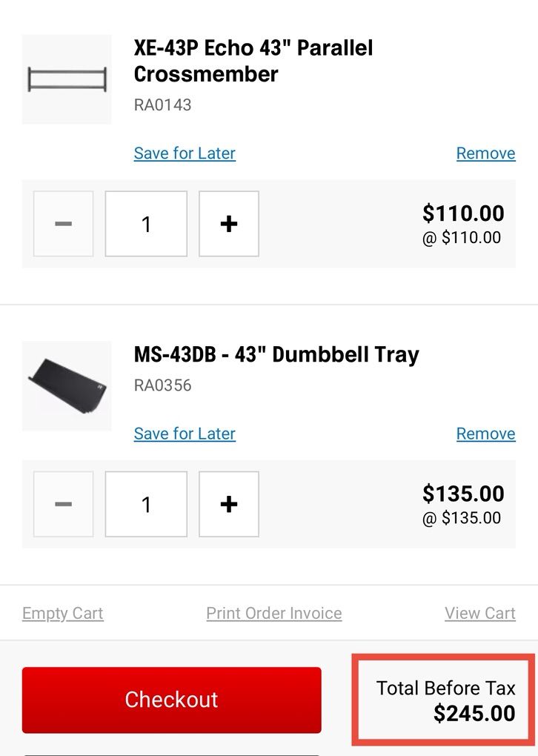538x756 pixels.
Task: Open the XE-43P Echo Parallel Crossmember title
Action: (x=253, y=61)
